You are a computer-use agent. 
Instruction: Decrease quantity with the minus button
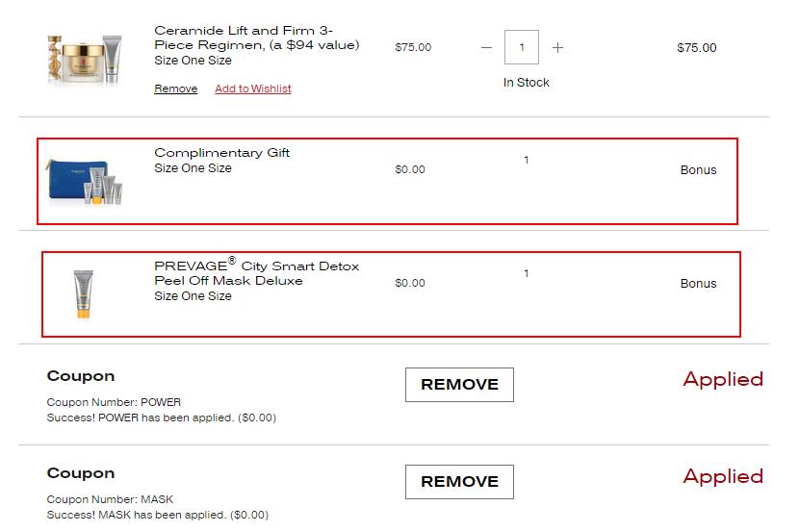point(486,47)
